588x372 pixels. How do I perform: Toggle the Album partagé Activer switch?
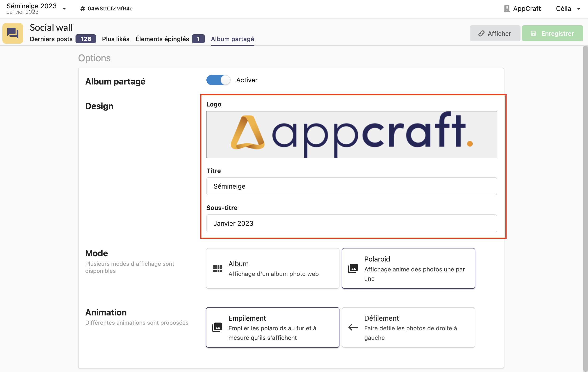218,80
